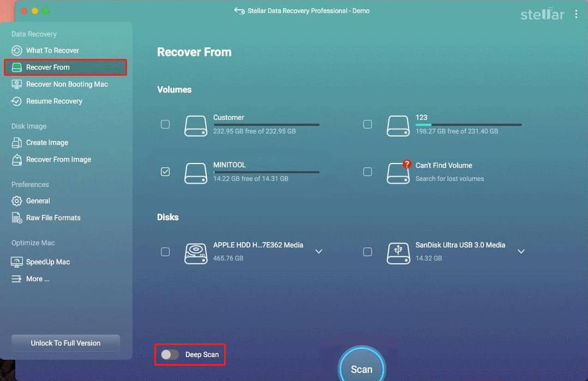Click the 123 volume drive icon
This screenshot has height=381, width=588.
pyautogui.click(x=398, y=125)
